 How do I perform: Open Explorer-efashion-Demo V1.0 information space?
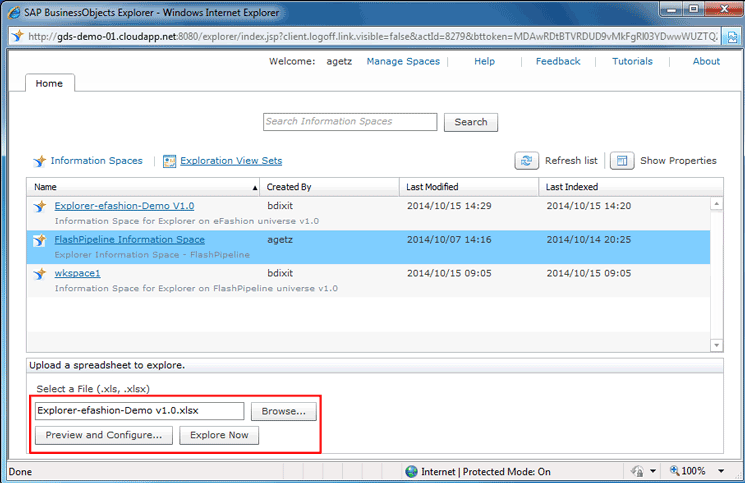[x=124, y=206]
